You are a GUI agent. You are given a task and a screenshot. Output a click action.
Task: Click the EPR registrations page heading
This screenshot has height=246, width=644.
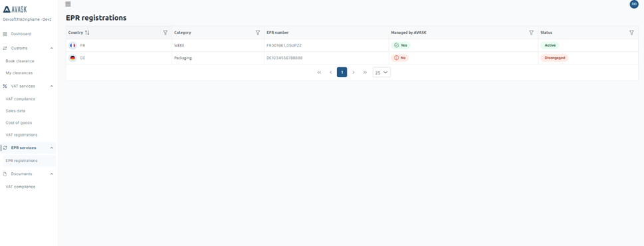pos(96,18)
